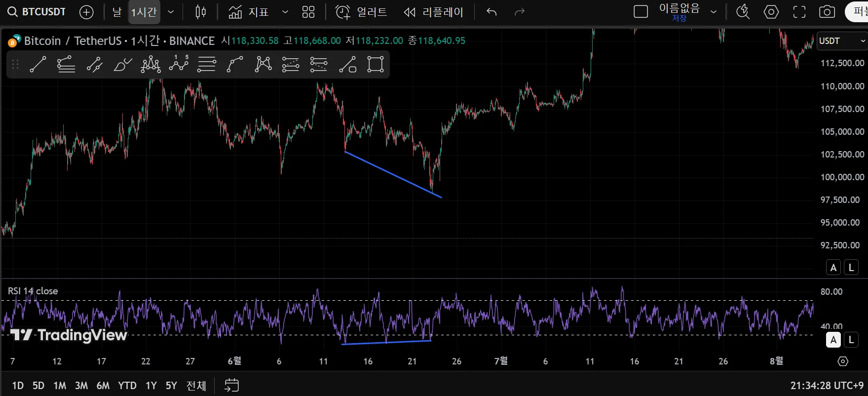Expand the chevron beside 이름없음 layout name
This screenshot has width=868, height=396.
[714, 12]
